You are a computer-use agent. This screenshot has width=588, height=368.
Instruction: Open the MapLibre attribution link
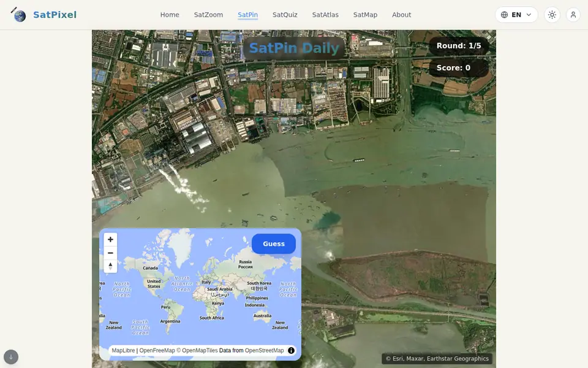(123, 350)
